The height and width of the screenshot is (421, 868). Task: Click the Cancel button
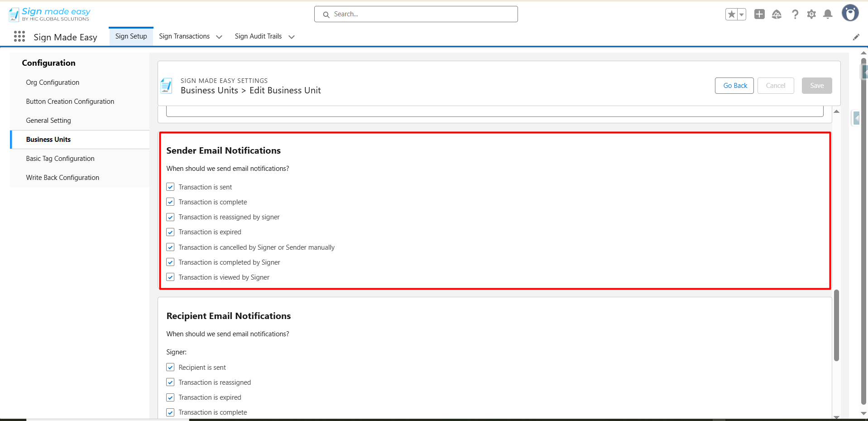(x=775, y=86)
